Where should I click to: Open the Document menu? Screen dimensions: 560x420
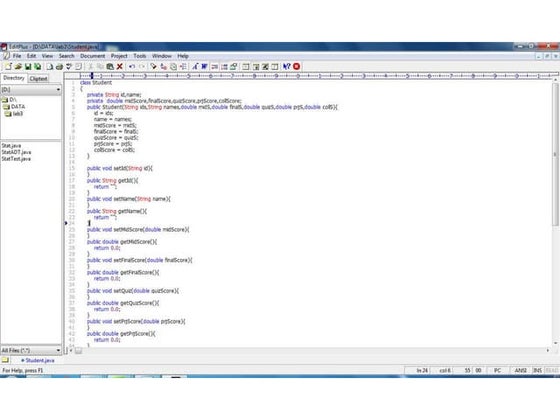point(92,56)
